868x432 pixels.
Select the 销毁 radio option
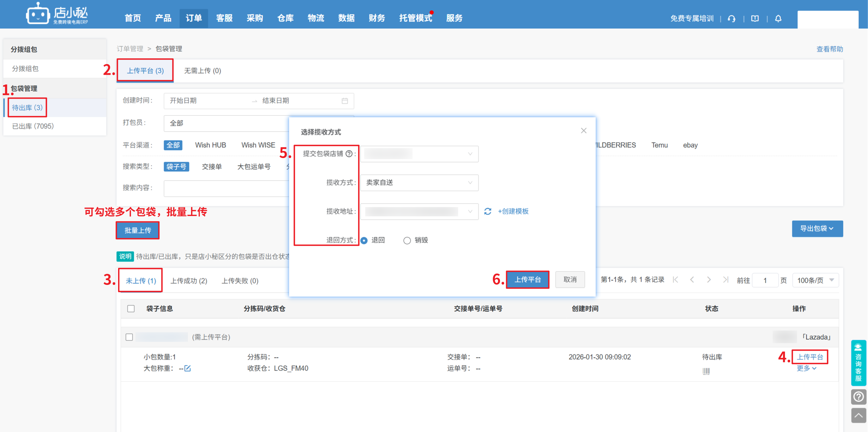pos(407,240)
